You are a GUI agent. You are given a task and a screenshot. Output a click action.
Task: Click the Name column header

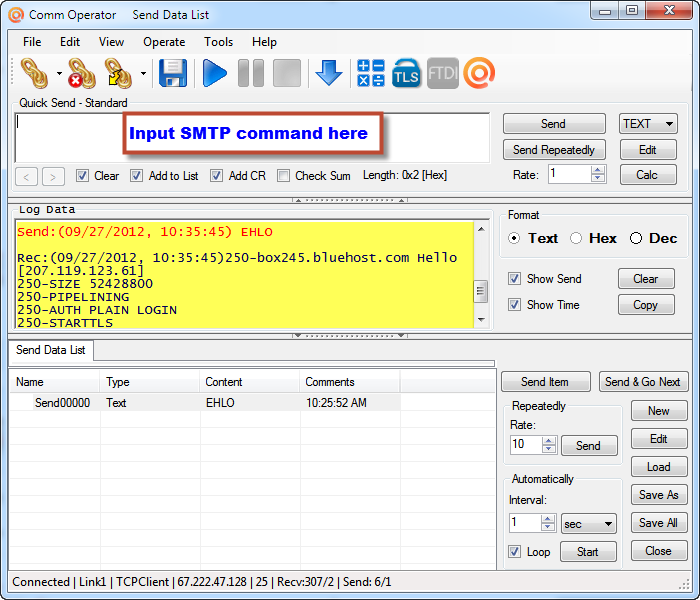tap(54, 382)
